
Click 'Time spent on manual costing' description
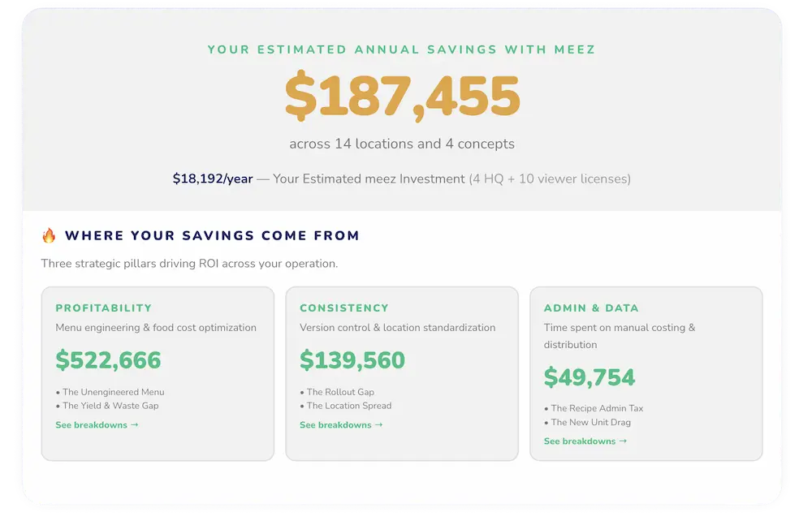point(620,336)
